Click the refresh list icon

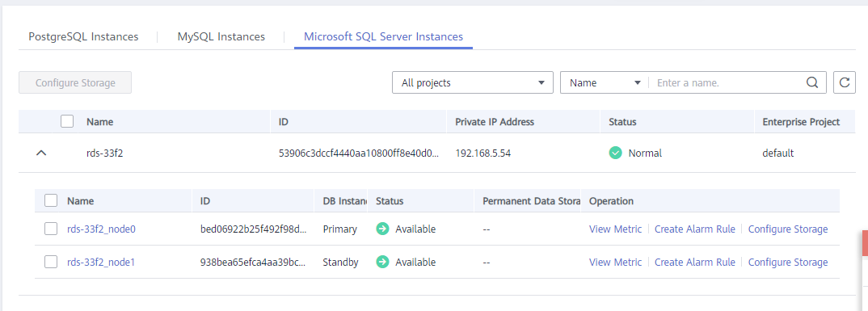click(845, 82)
